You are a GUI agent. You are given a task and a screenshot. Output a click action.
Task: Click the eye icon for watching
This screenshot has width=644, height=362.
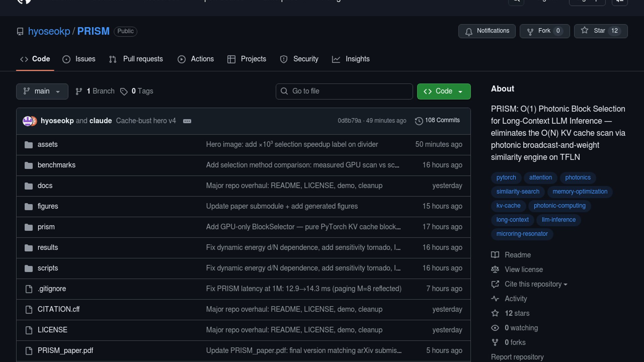[x=495, y=328]
